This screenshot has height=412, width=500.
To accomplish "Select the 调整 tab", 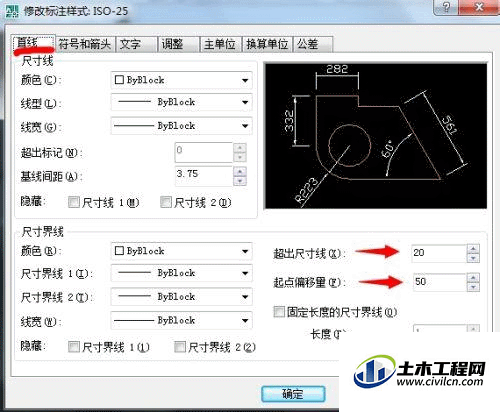I will point(178,44).
